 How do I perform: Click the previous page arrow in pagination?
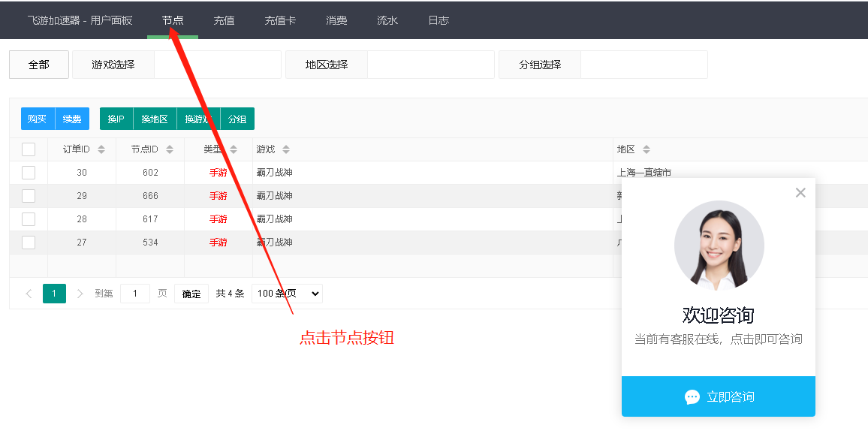(29, 294)
